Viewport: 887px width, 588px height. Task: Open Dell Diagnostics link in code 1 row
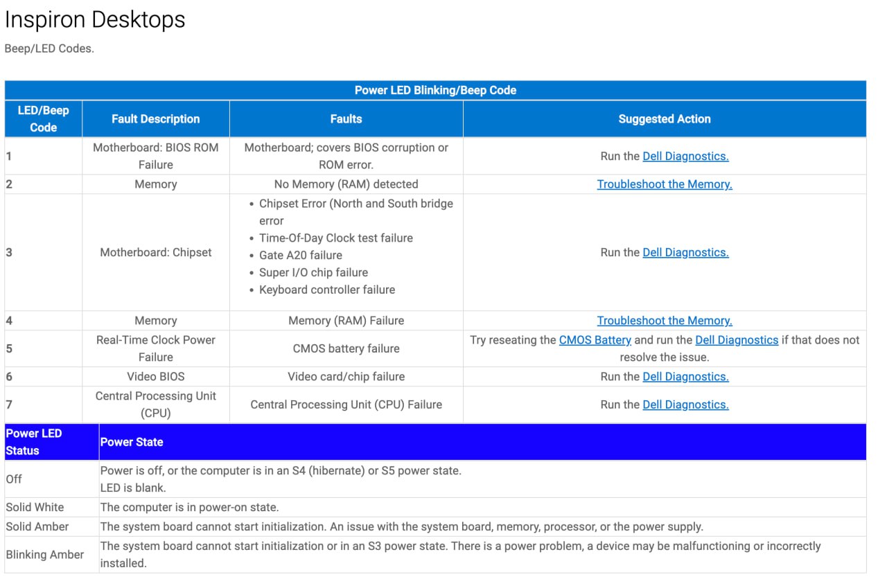point(685,156)
